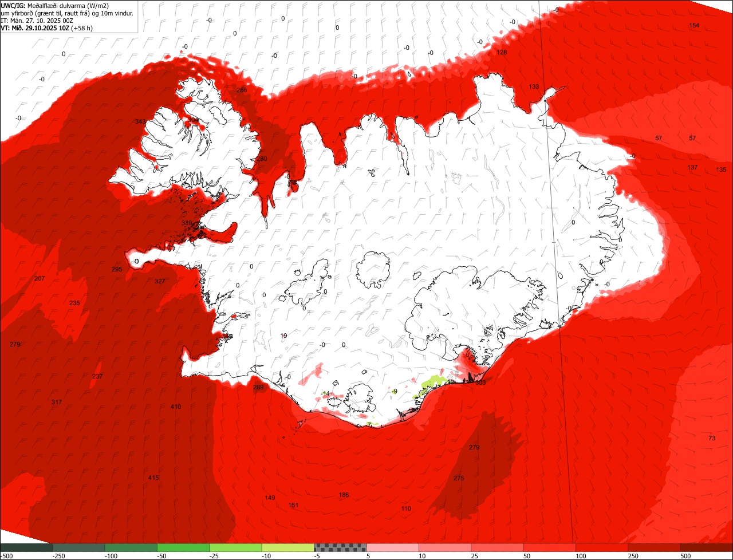The width and height of the screenshot is (733, 560).
Task: Click the header line 'IT: Mán. 27. 10. 2025 00Z'
Action: coord(37,20)
